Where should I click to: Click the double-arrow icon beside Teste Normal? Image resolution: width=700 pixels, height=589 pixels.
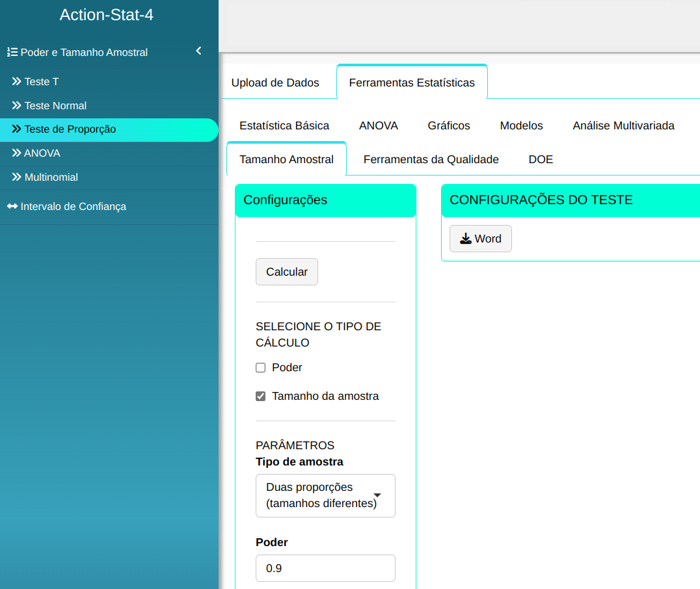[x=17, y=105]
